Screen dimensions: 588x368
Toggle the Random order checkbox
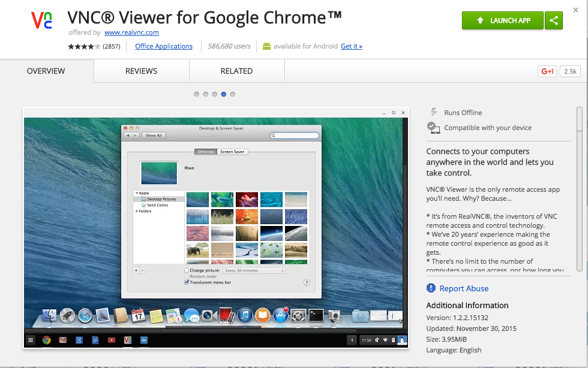click(187, 276)
